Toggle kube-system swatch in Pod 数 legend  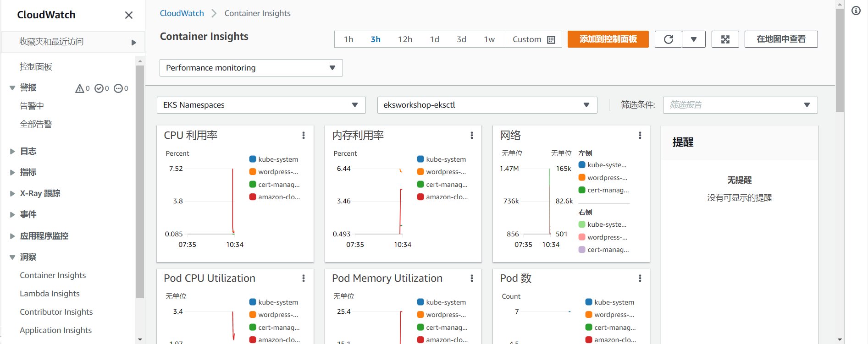[589, 302]
